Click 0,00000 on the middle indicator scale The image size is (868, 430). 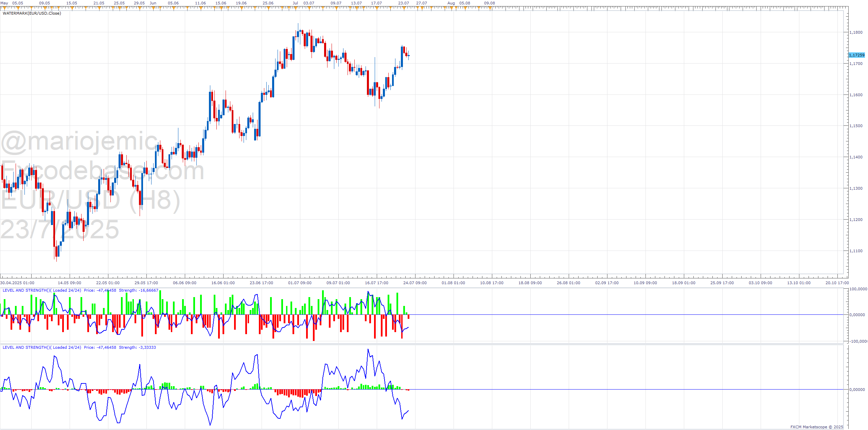click(857, 315)
